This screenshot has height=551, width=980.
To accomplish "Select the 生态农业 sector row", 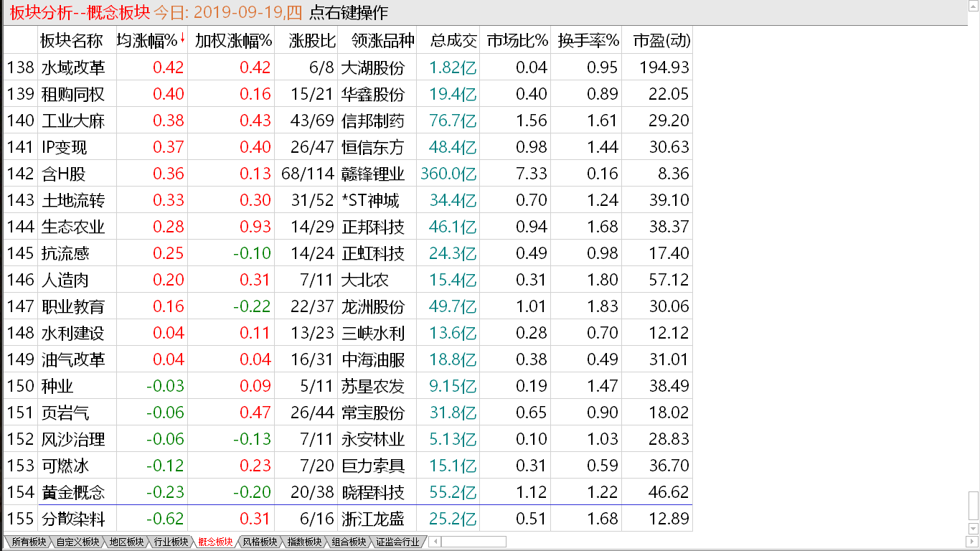I will tap(348, 227).
